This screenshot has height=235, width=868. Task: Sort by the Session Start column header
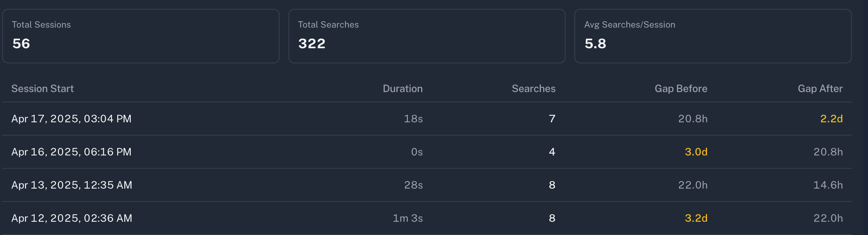coord(43,89)
